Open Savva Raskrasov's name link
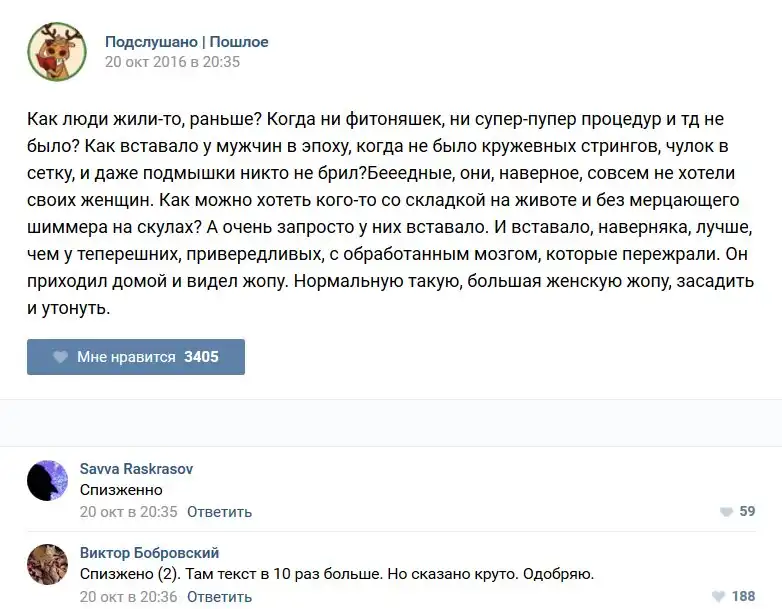Viewport: 782px width, 609px height. (136, 468)
